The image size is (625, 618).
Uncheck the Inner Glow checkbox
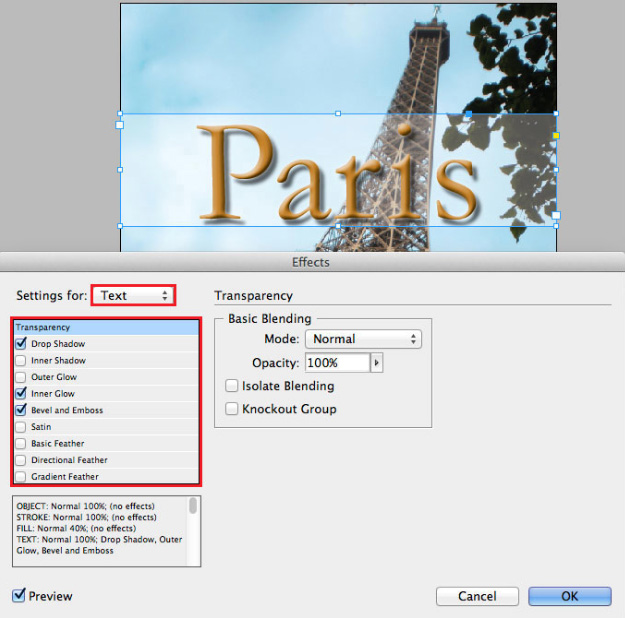click(21, 394)
